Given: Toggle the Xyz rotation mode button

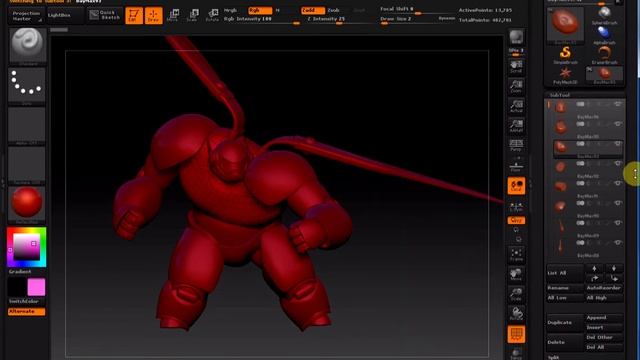Looking at the screenshot, I should pos(516,220).
